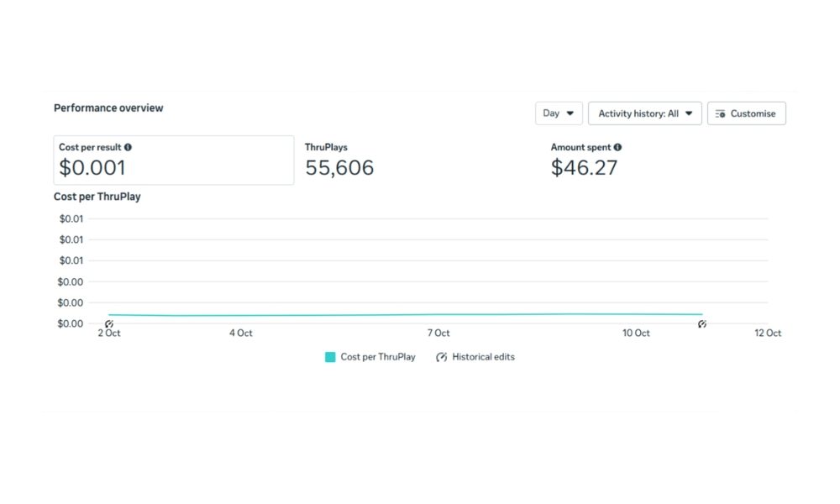The height and width of the screenshot is (504, 840).
Task: Click the Historical edits legend icon
Action: [442, 357]
